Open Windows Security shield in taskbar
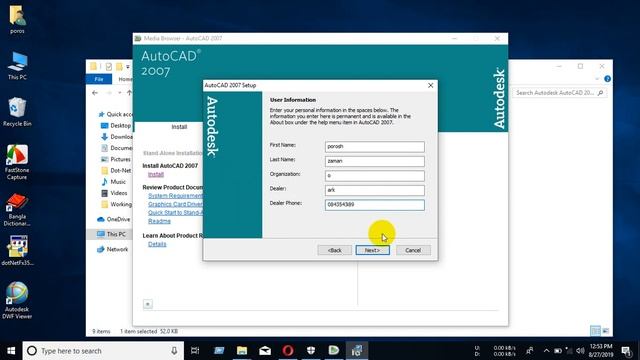The height and width of the screenshot is (360, 640). click(x=311, y=350)
